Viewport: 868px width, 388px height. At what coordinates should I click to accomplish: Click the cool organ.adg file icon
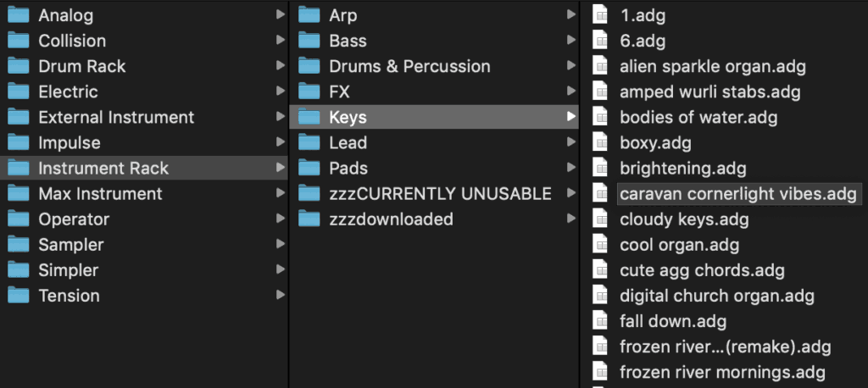pyautogui.click(x=600, y=244)
